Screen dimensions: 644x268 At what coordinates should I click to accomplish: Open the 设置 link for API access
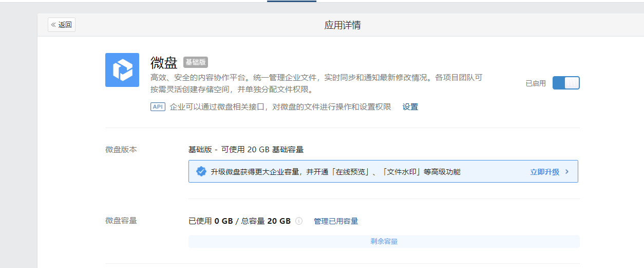point(410,107)
